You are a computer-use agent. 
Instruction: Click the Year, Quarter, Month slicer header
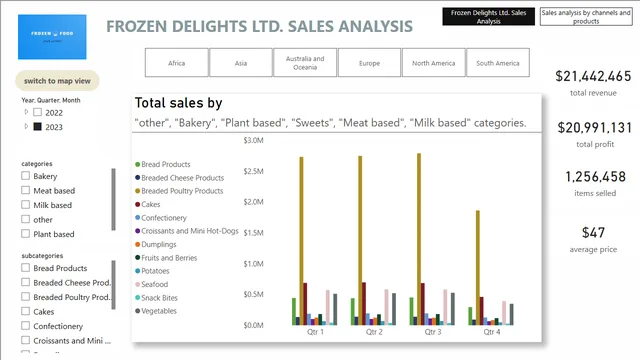tap(51, 100)
